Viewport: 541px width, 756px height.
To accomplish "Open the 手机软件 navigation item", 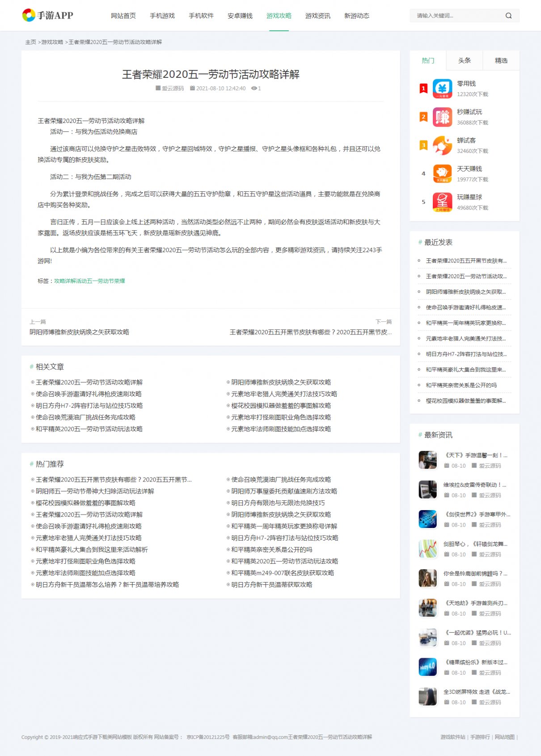I will coord(201,16).
